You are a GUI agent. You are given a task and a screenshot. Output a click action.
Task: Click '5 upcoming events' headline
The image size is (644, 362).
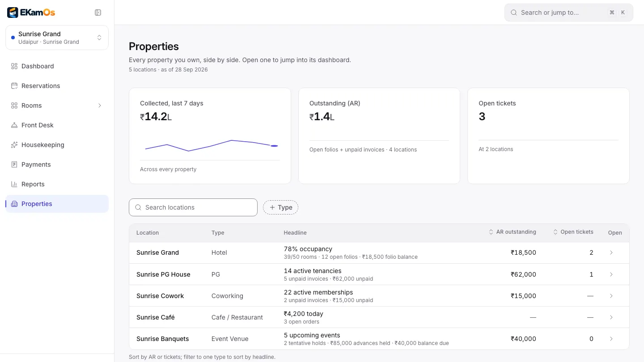click(x=312, y=335)
